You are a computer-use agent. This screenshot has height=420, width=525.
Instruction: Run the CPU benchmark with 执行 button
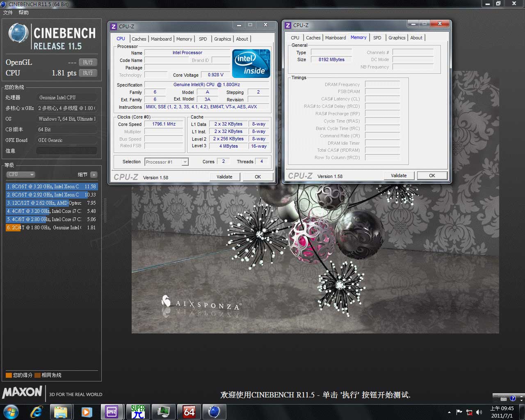(x=88, y=73)
